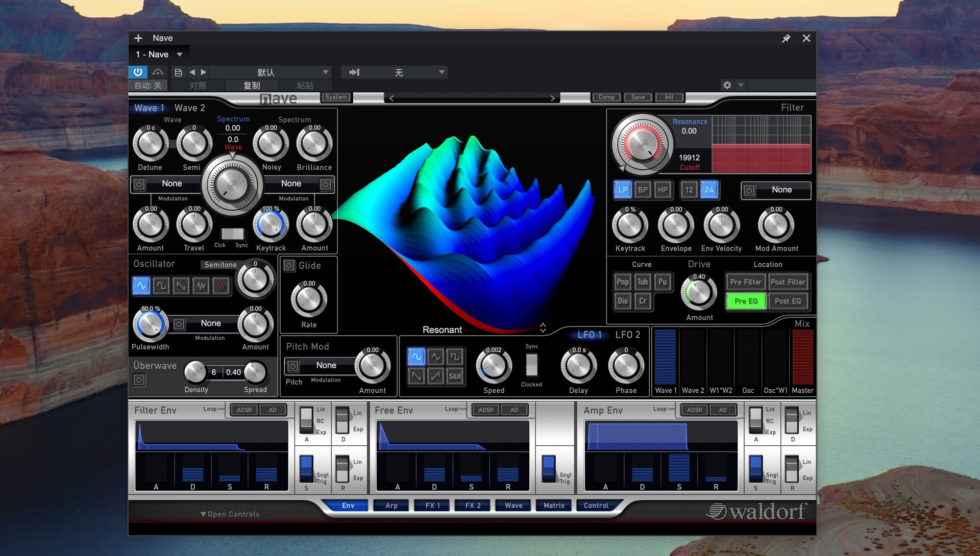The image size is (980, 556).
Task: Toggle the Glide power icon
Action: (289, 265)
